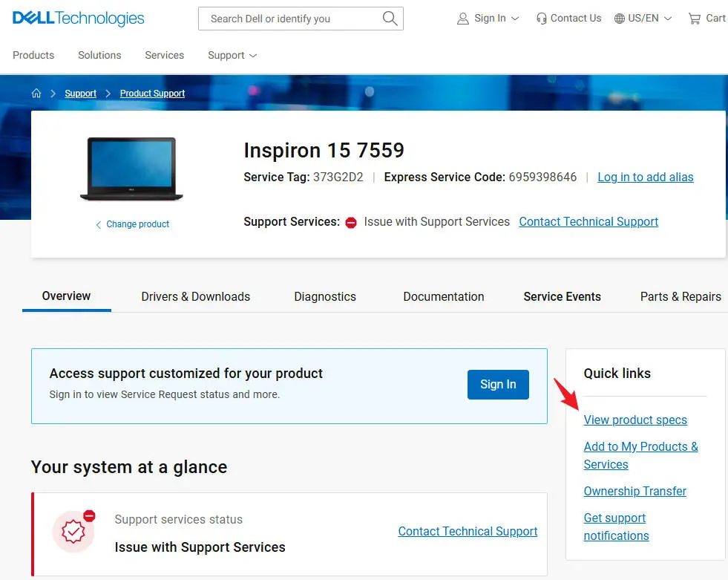The height and width of the screenshot is (580, 728).
Task: Switch to Drivers & Downloads tab
Action: [x=195, y=296]
